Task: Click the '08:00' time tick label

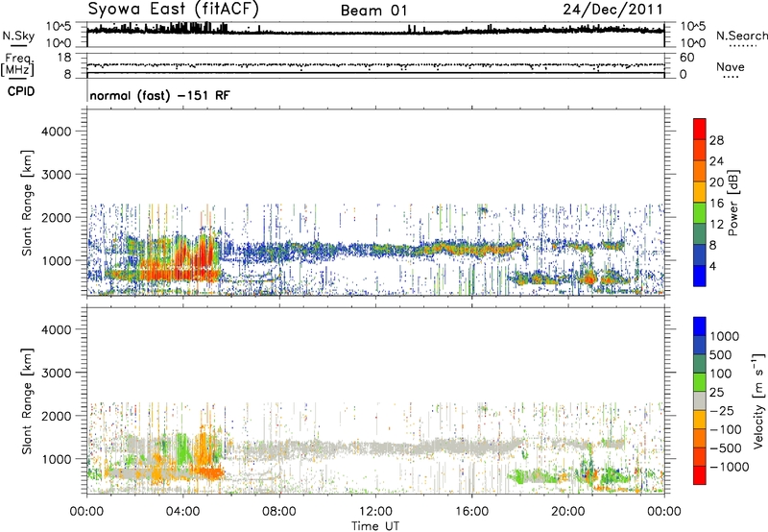Action: tap(279, 512)
